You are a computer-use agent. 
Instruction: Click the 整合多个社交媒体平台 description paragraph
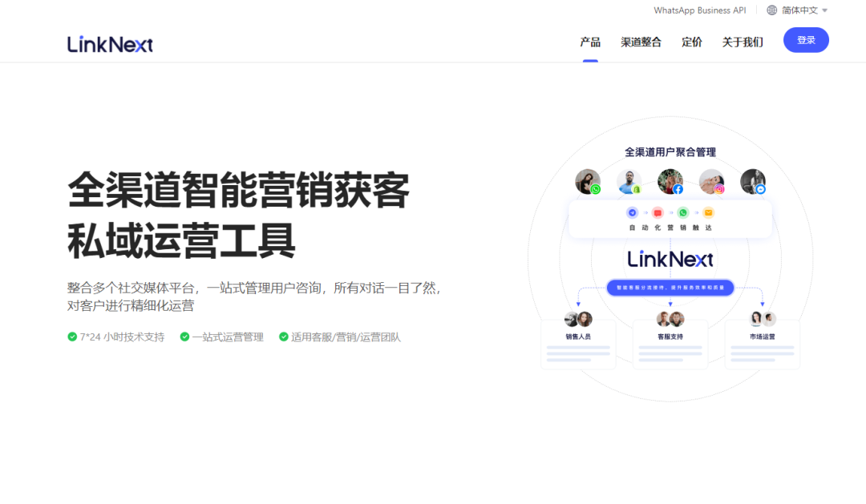point(255,296)
